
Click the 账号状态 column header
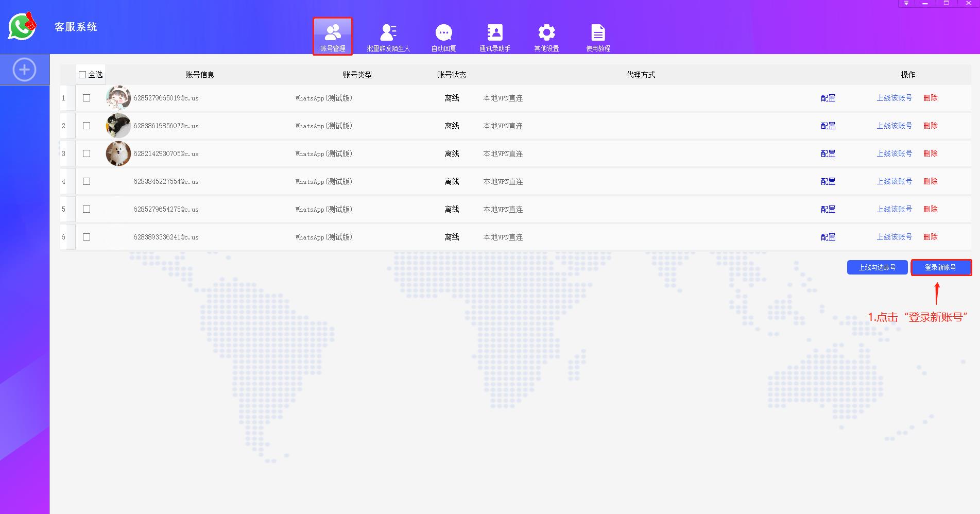tap(451, 75)
